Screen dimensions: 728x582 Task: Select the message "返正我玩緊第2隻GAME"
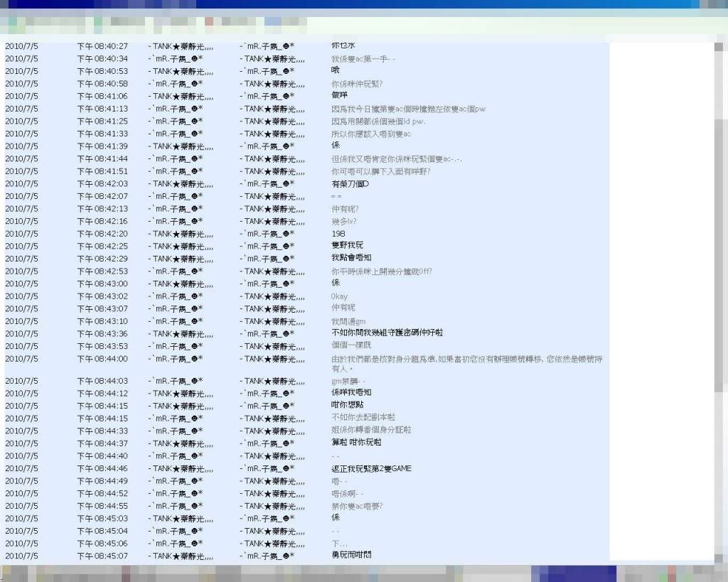click(x=371, y=468)
